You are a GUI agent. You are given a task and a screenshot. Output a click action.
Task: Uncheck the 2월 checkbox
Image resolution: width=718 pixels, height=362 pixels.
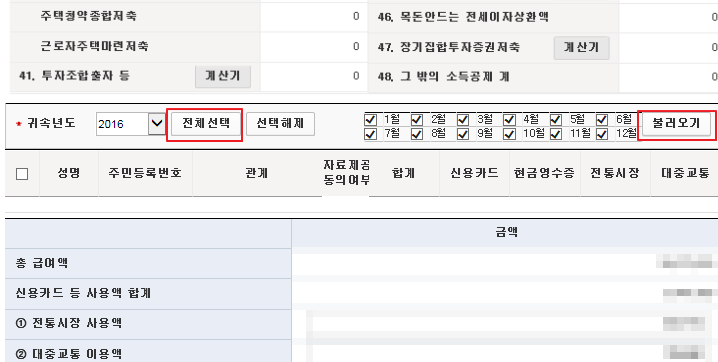(417, 120)
